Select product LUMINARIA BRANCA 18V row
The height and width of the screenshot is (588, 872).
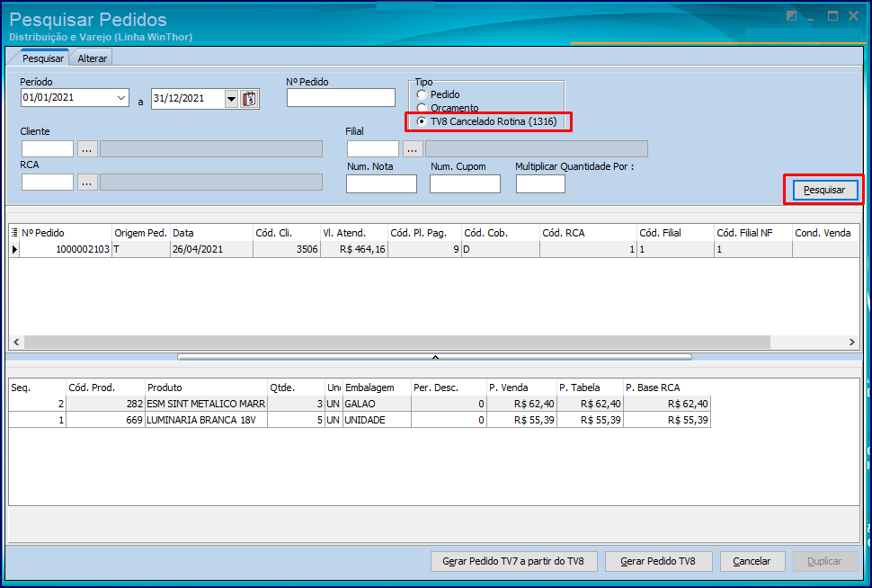pos(360,420)
